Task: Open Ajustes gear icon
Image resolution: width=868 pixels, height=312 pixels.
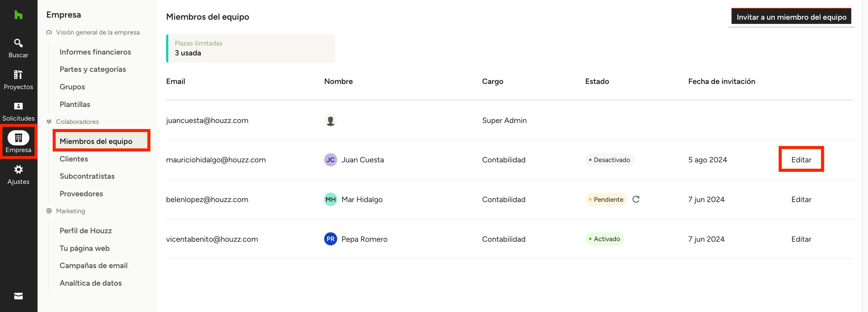Action: pyautogui.click(x=18, y=170)
